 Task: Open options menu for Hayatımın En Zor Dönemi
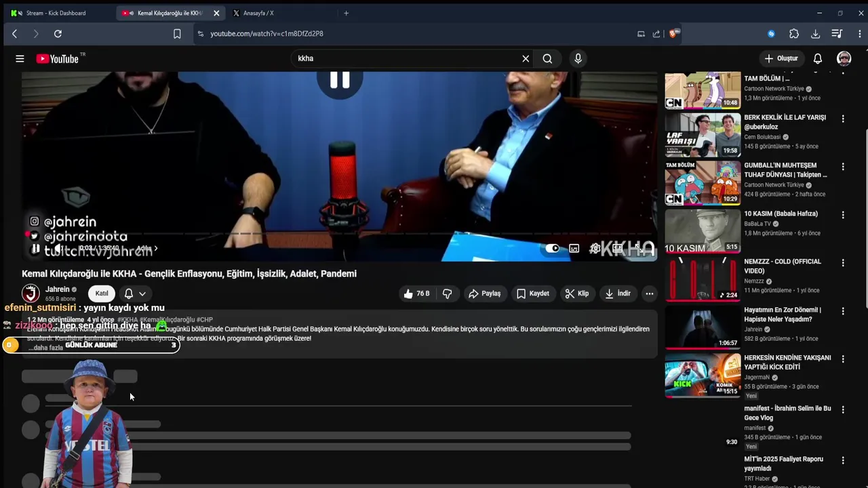843,311
